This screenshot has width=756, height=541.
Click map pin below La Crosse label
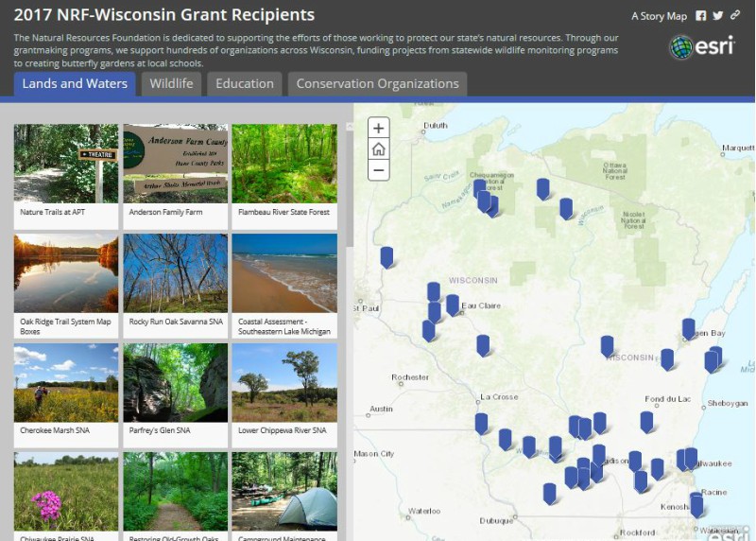481,424
